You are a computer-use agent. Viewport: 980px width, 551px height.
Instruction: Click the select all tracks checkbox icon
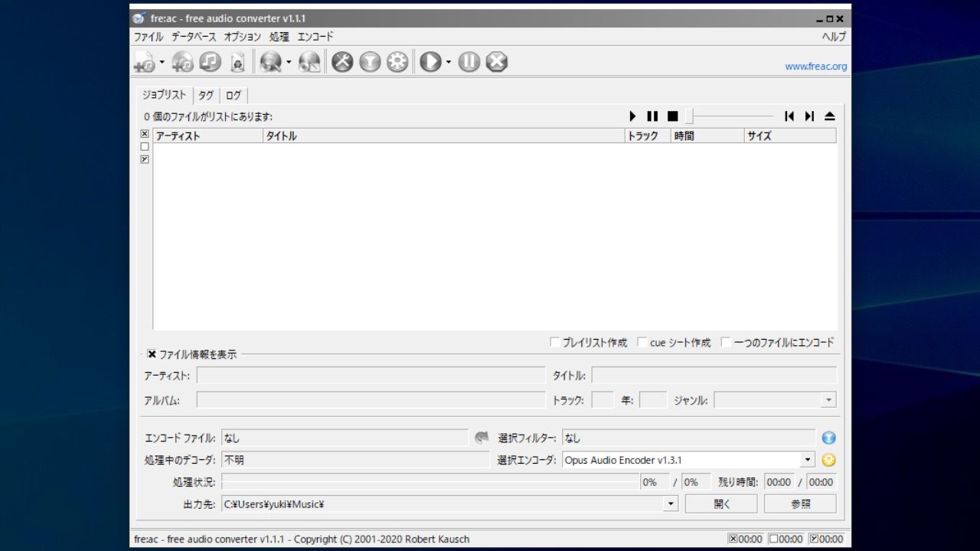point(145,134)
